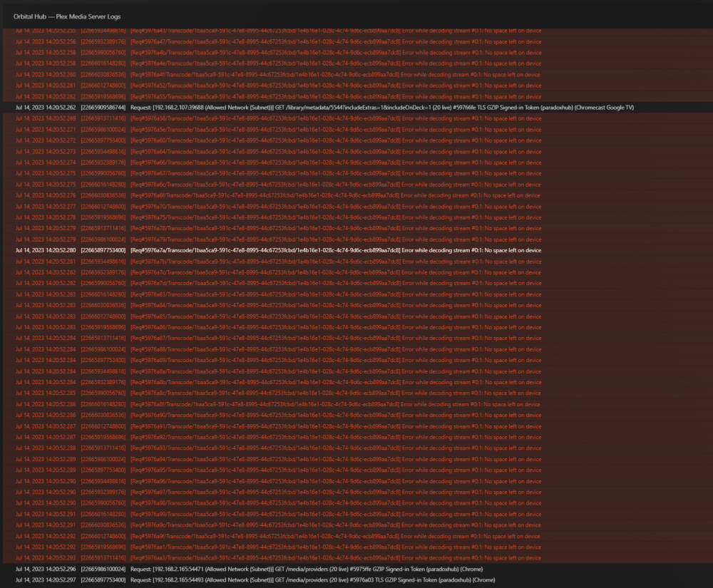Select log row with Req#5976a89

[x=356, y=361]
